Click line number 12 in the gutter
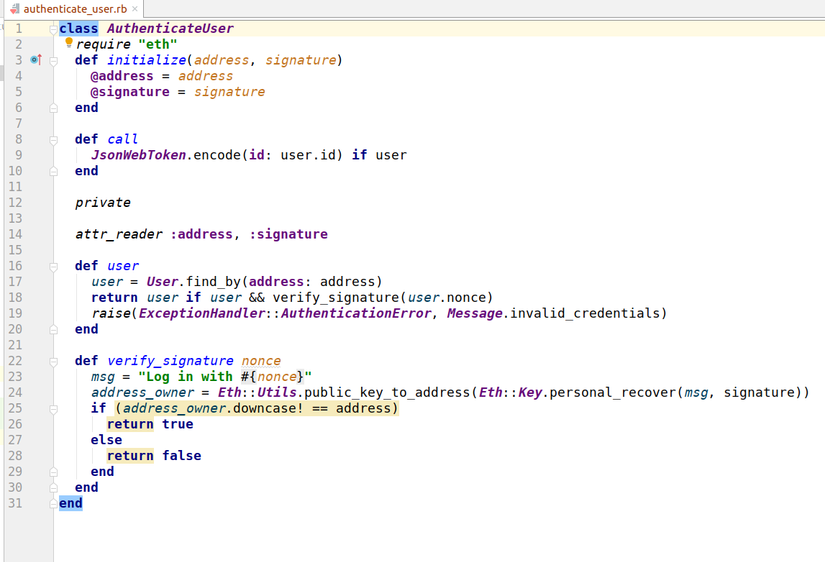Image resolution: width=825 pixels, height=562 pixels. tap(15, 203)
